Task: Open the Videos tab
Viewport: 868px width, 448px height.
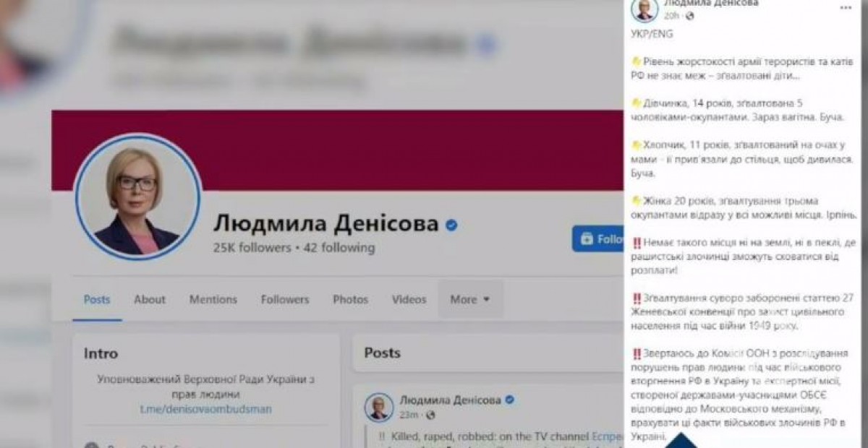Action: click(x=409, y=299)
